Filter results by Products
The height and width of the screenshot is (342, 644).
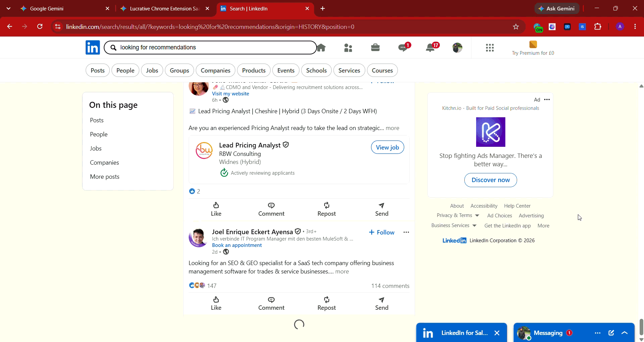pos(254,70)
